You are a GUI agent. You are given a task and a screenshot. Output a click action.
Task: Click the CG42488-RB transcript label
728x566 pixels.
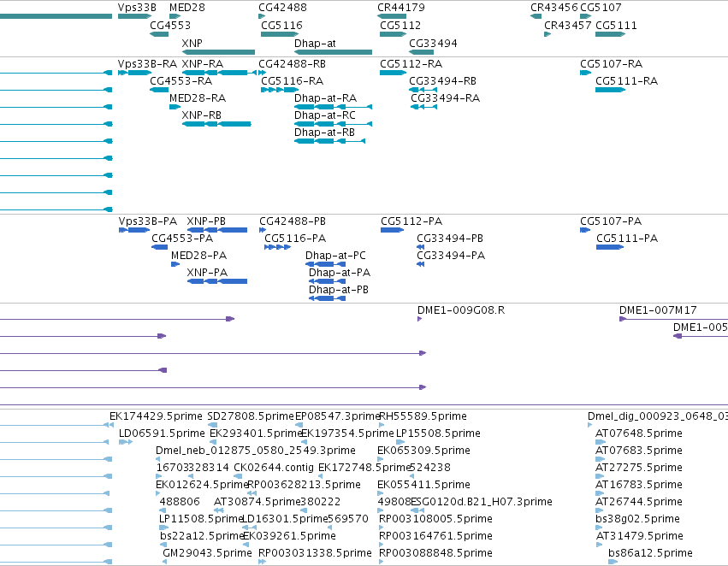pyautogui.click(x=292, y=63)
